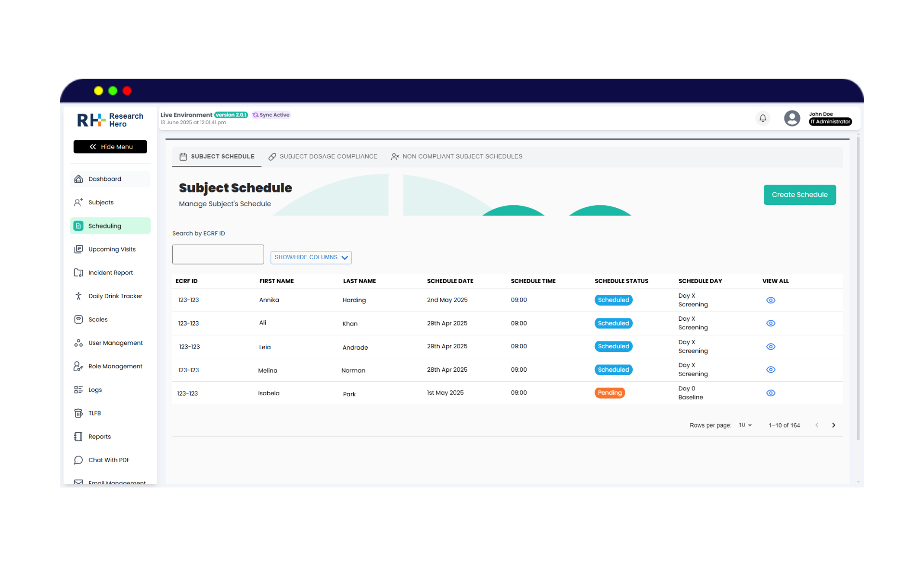Click the Scales sidebar icon
The height and width of the screenshot is (566, 924).
[x=78, y=319]
